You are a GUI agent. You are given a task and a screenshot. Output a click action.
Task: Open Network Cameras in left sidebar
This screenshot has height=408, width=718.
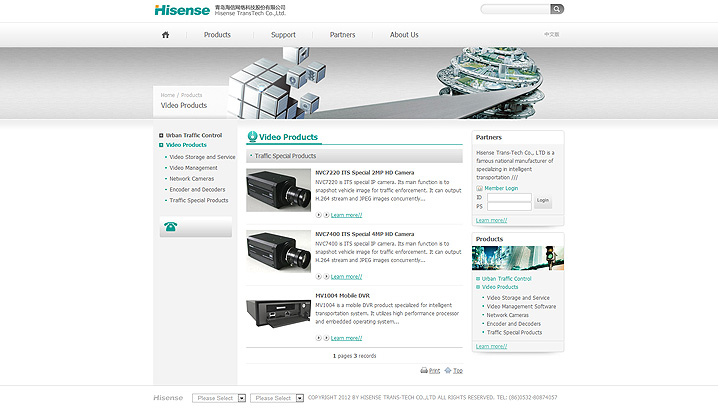tap(191, 179)
